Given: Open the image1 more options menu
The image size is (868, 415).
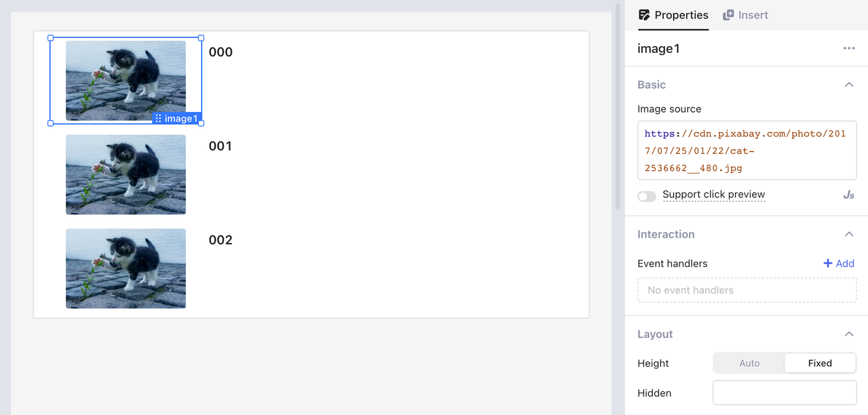Looking at the screenshot, I should point(849,49).
